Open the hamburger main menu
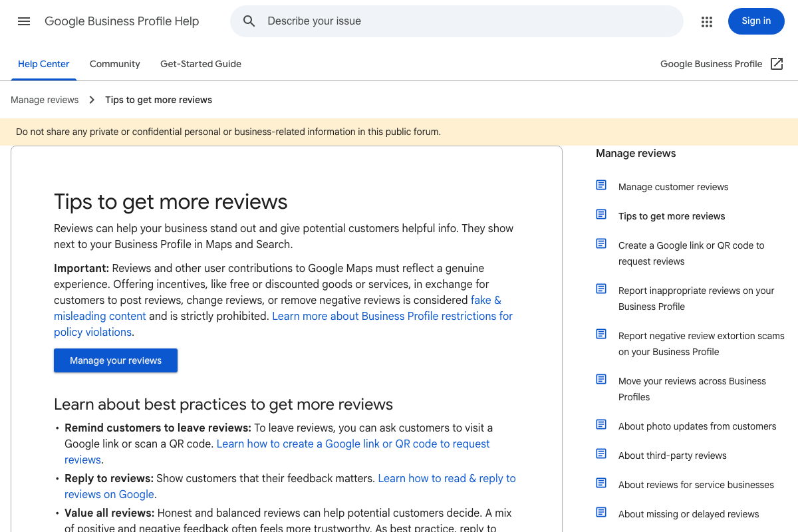Viewport: 798px width, 532px height. (24, 21)
